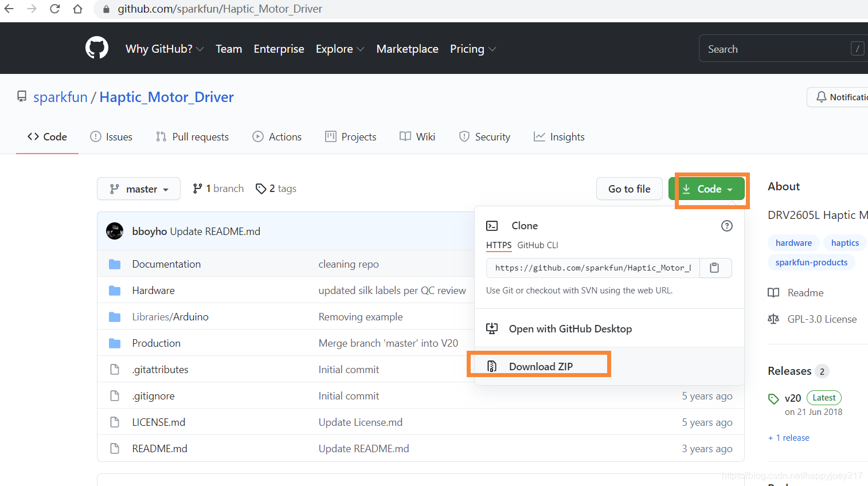Viewport: 868px width, 486px height.
Task: Click the zip file icon near Download ZIP
Action: [x=492, y=366]
